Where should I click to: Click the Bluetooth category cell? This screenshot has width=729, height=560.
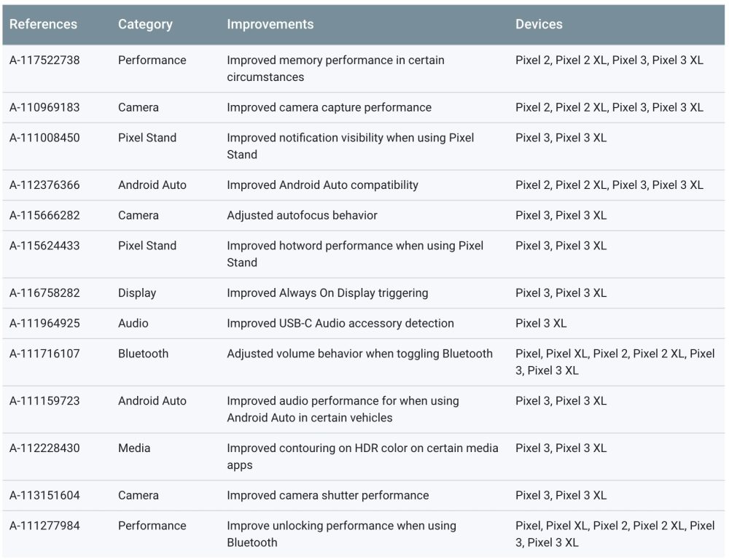click(x=143, y=354)
